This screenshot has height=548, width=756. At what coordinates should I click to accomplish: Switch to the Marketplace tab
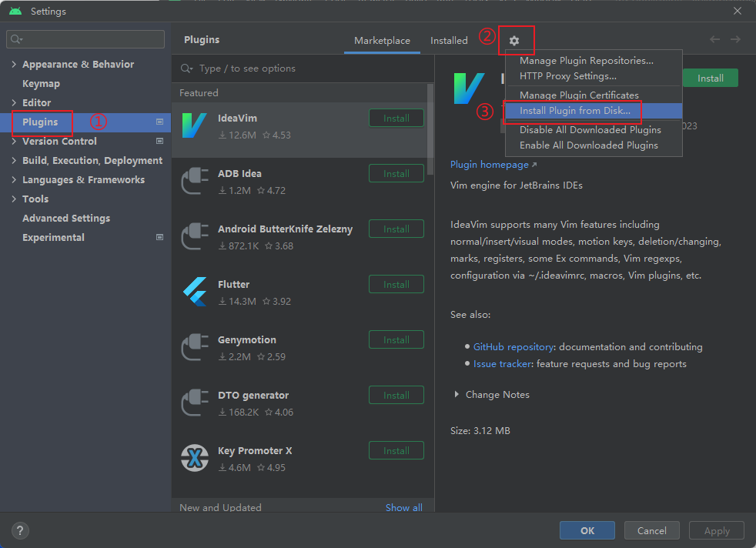pos(382,41)
